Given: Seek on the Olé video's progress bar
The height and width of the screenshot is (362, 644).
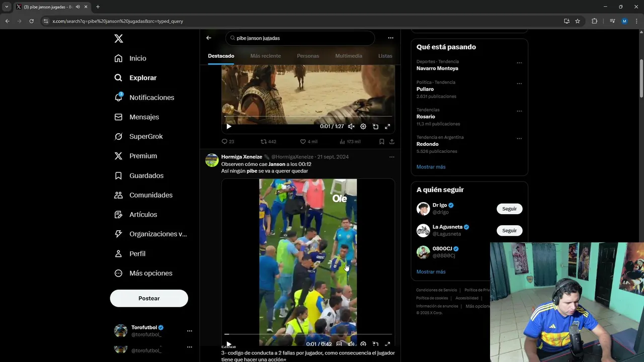Looking at the screenshot, I should pos(308,334).
